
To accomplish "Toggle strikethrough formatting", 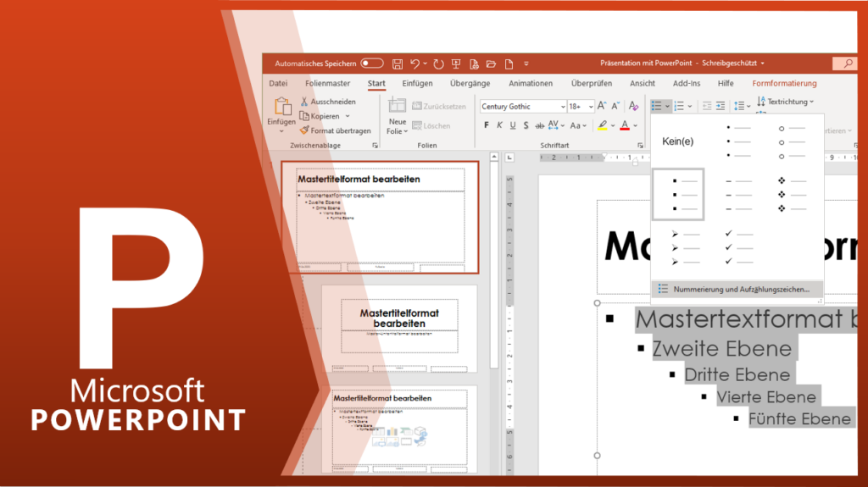I will coord(540,125).
